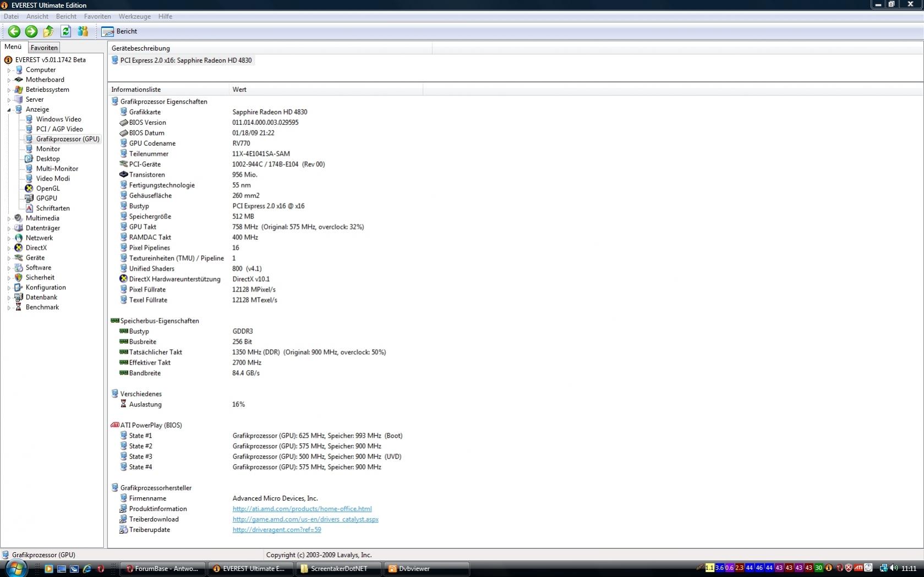Click the Gerätebeschreibung column header
The image size is (924, 577).
[x=270, y=48]
